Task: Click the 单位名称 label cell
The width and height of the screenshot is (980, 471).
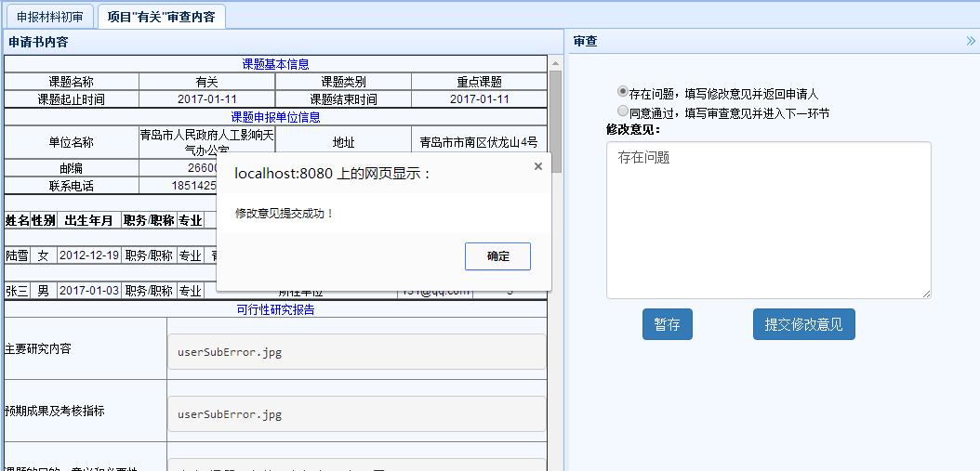Action: 72,142
